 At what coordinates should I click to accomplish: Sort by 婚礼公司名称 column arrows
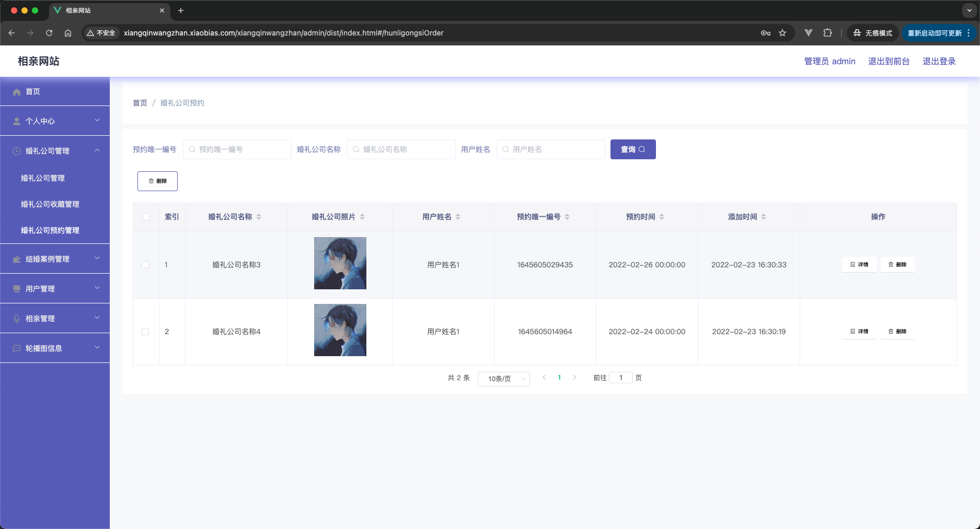click(259, 217)
